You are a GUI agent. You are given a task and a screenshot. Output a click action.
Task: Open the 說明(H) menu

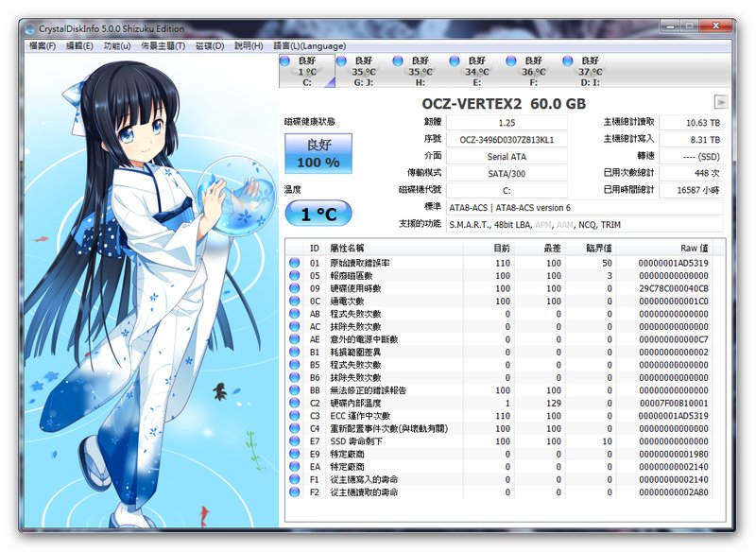point(249,46)
